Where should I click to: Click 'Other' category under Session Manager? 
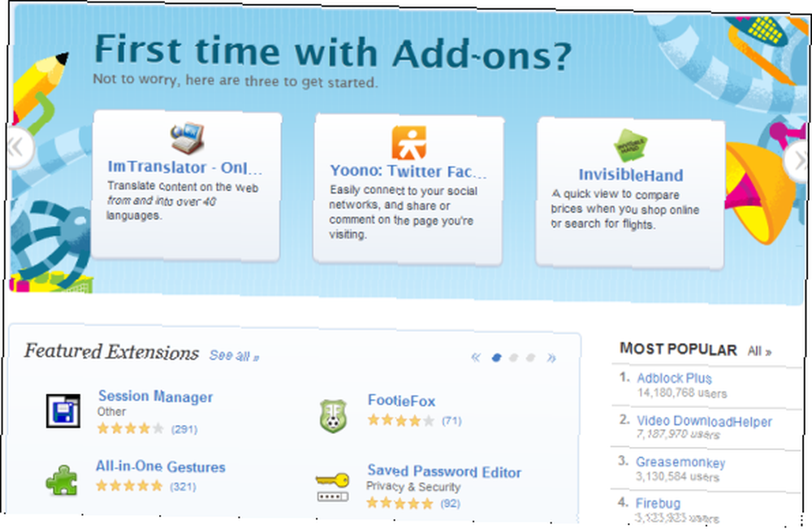click(111, 412)
